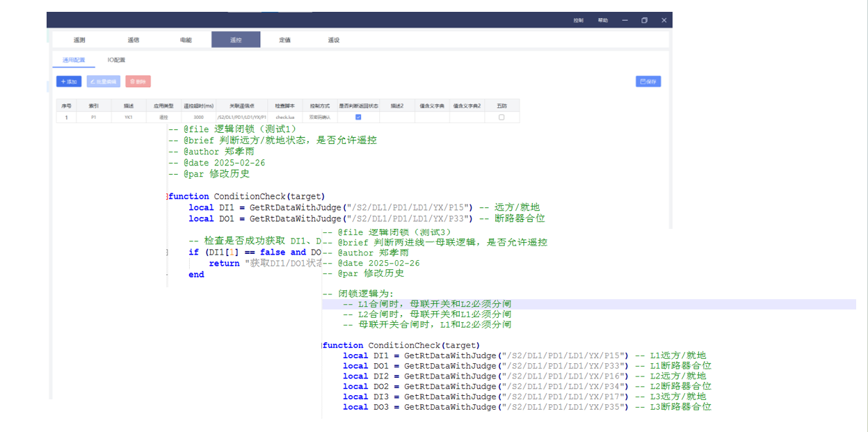
Task: Select the 通用配置 sub-tab
Action: pyautogui.click(x=74, y=61)
